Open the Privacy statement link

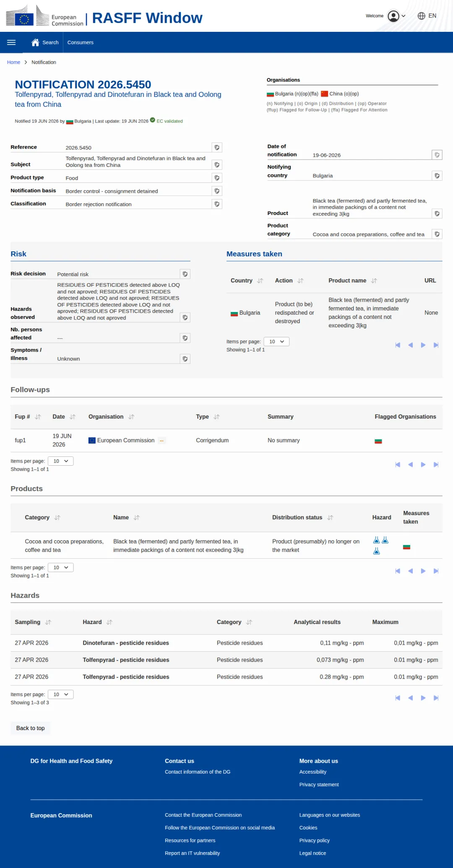[x=319, y=785]
